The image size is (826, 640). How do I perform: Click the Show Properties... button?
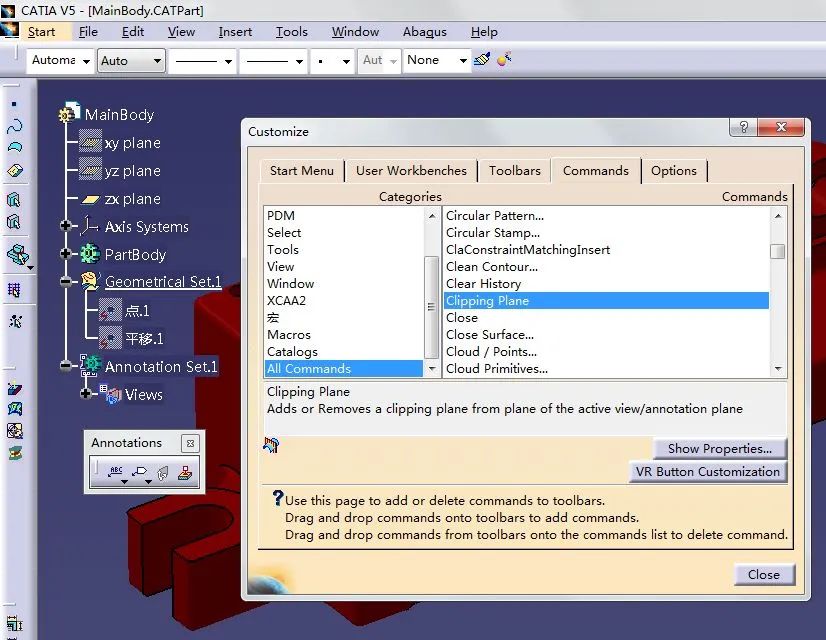tap(720, 449)
